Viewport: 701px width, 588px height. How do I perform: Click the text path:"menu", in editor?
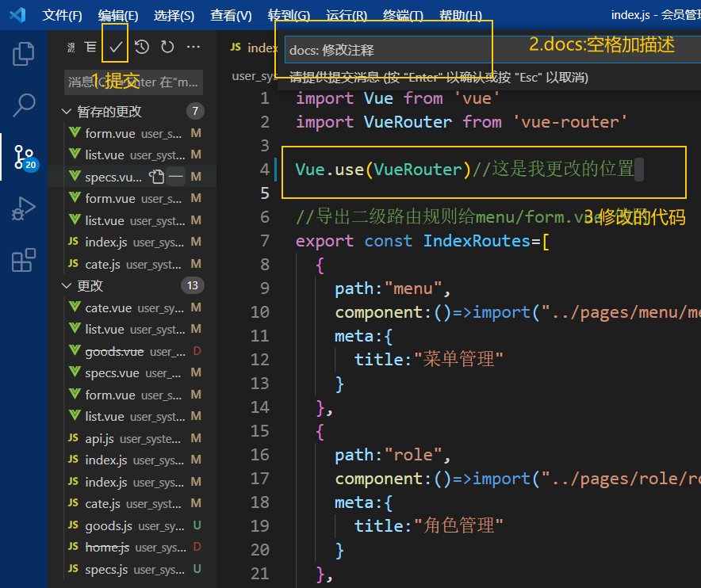tap(393, 288)
